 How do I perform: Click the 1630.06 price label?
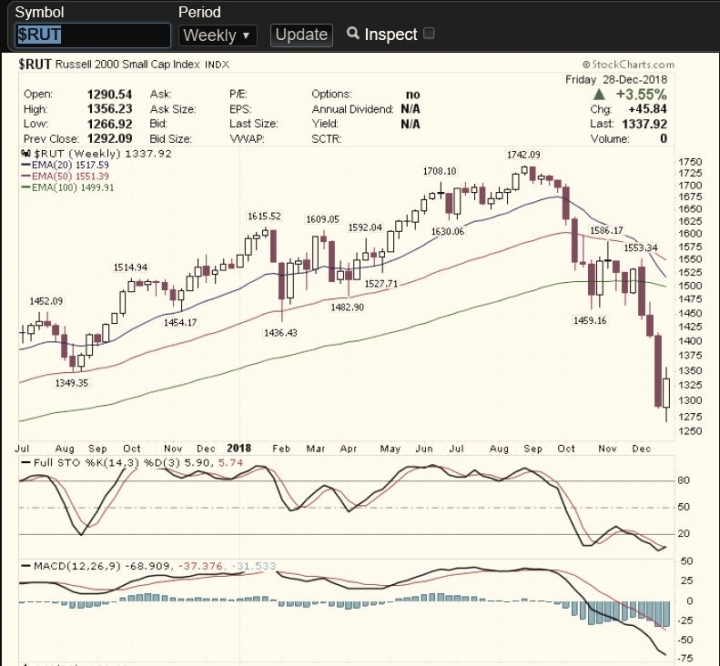[448, 231]
